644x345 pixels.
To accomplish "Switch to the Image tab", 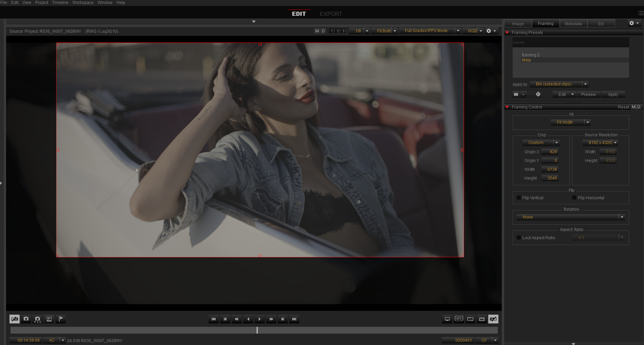I will coord(518,24).
